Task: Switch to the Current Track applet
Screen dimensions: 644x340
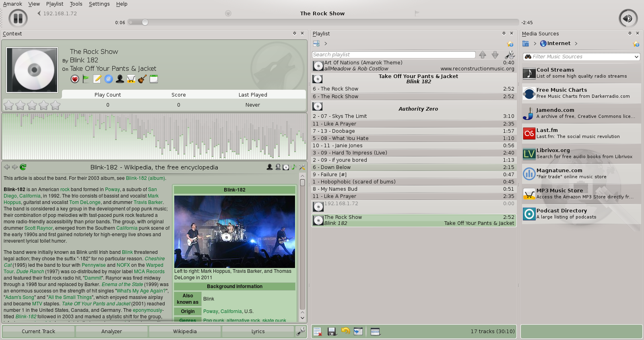Action: pos(39,332)
